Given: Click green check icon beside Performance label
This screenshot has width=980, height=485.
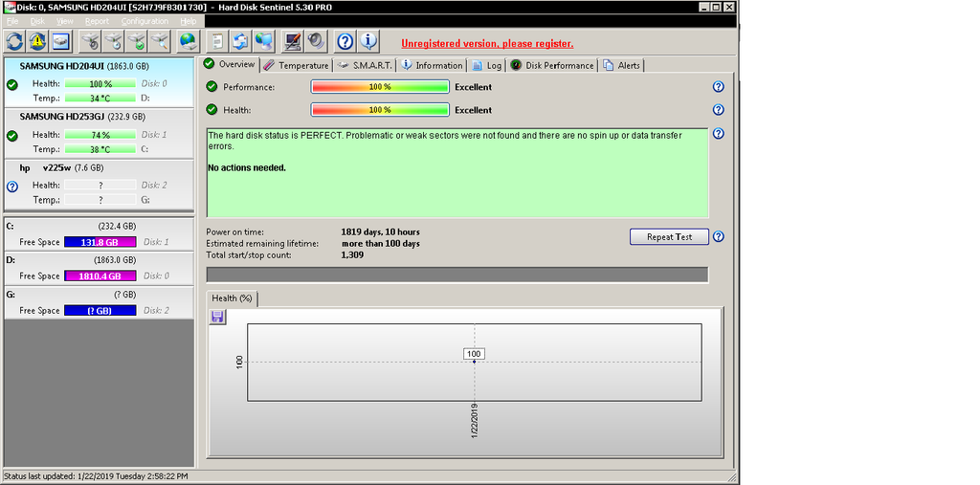Looking at the screenshot, I should [212, 87].
